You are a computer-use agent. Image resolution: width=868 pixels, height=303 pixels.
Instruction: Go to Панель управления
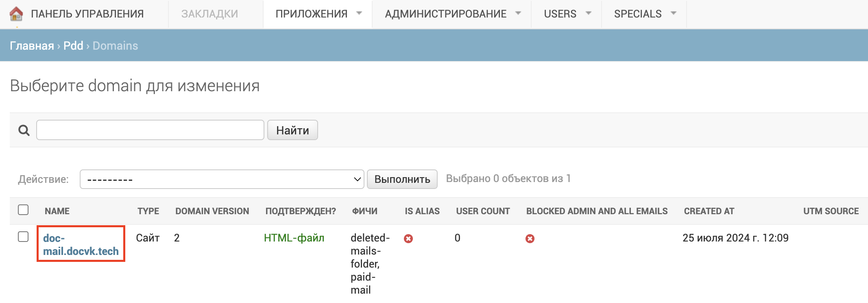coord(87,14)
